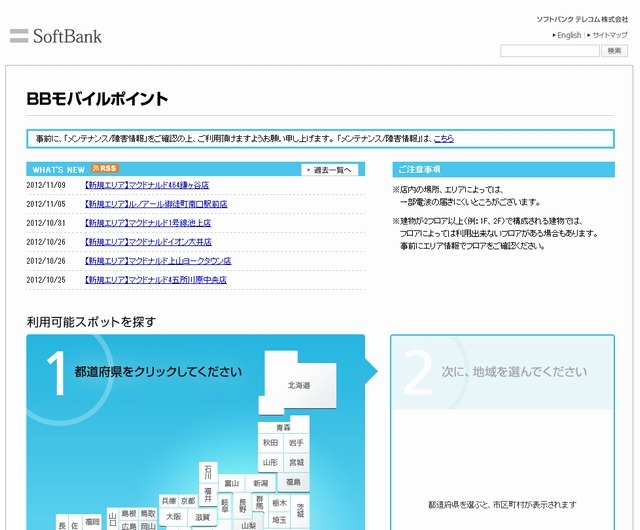Open news ルノアール御徒町南口駅前店
This screenshot has width=640, height=530.
coord(156,204)
